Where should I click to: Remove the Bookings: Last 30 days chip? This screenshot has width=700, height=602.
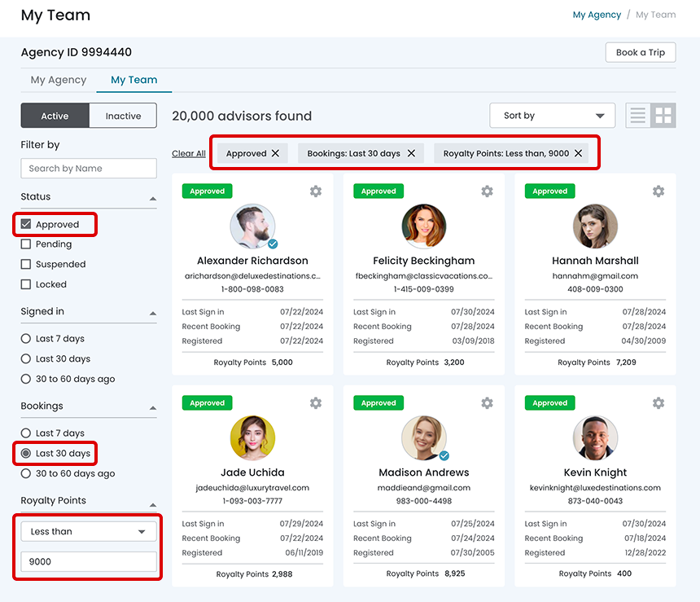click(x=411, y=153)
